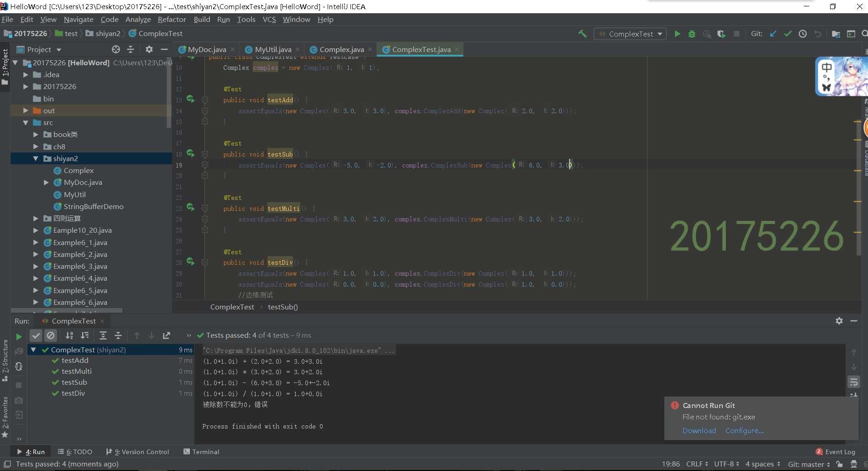868x471 pixels.
Task: Collapse ComplexTest results tree node
Action: click(33, 350)
